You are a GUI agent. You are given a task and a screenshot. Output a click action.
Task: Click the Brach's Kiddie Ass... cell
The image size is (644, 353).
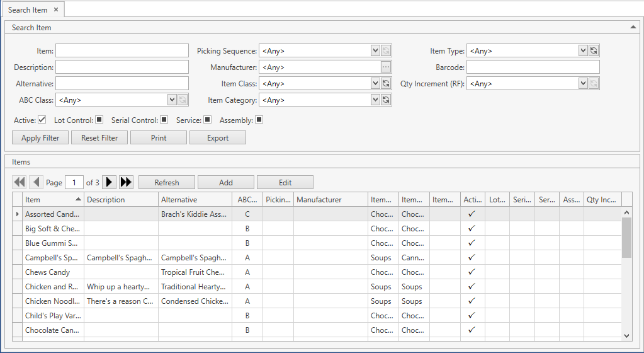pos(195,214)
